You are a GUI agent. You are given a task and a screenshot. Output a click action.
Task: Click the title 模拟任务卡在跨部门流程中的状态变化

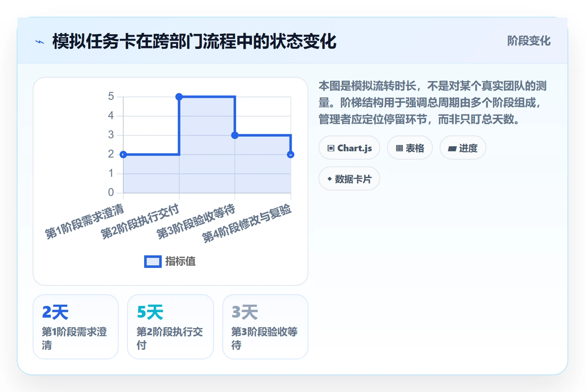(x=194, y=41)
